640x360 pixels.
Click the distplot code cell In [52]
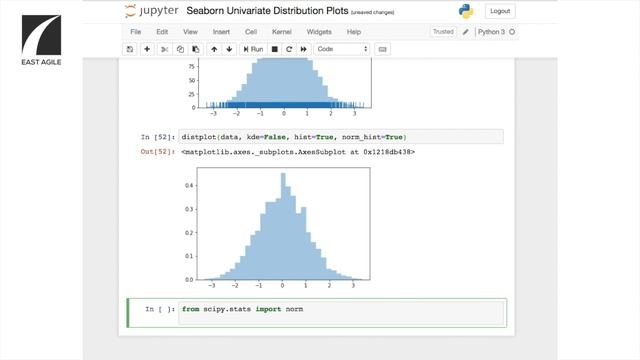341,137
